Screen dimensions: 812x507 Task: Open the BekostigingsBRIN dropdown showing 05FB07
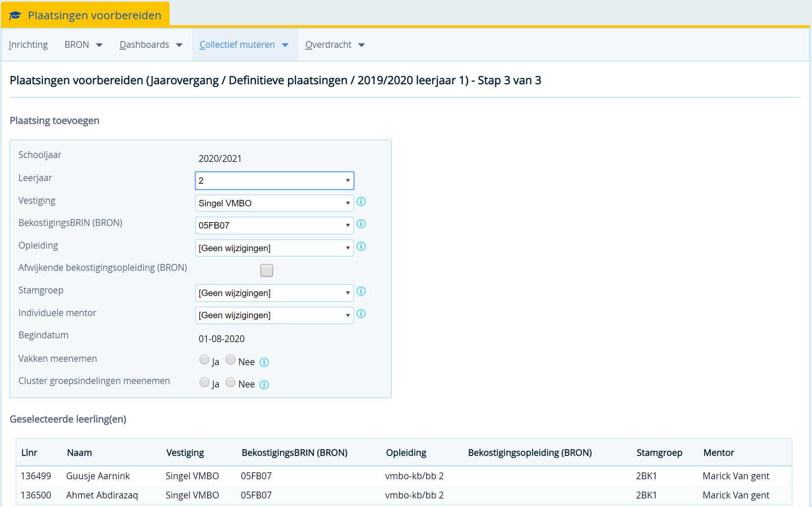coord(274,226)
